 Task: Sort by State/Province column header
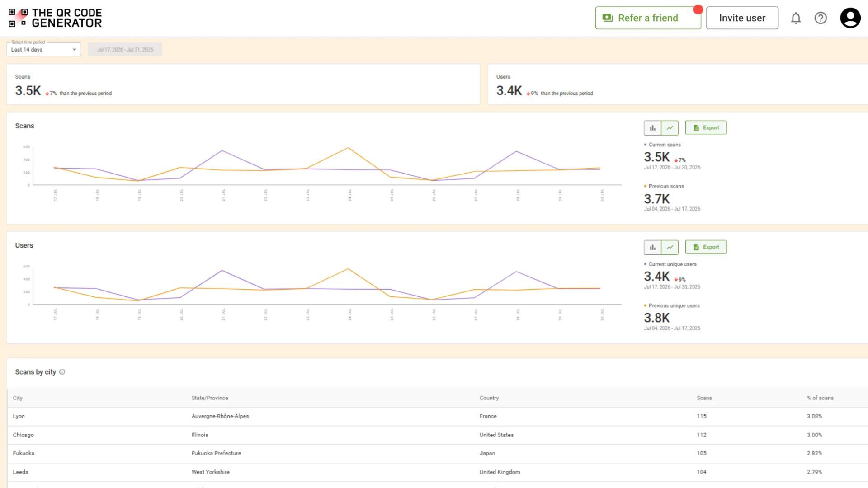[210, 398]
